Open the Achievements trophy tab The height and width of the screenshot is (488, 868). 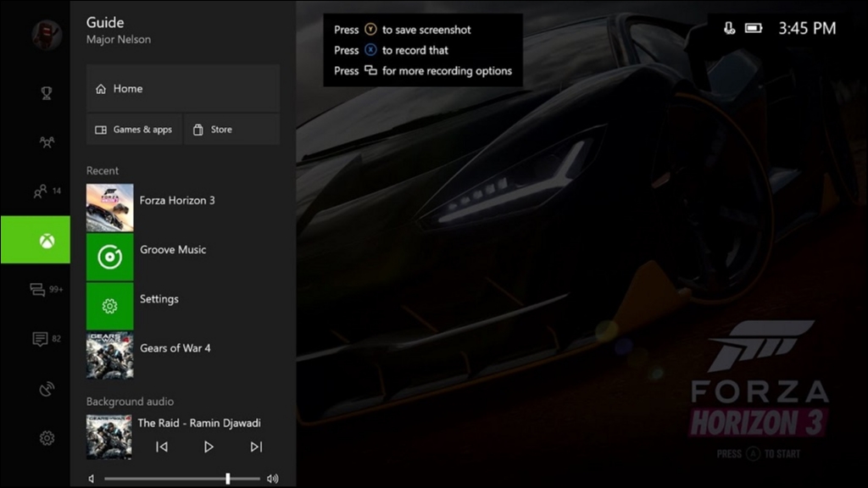47,93
